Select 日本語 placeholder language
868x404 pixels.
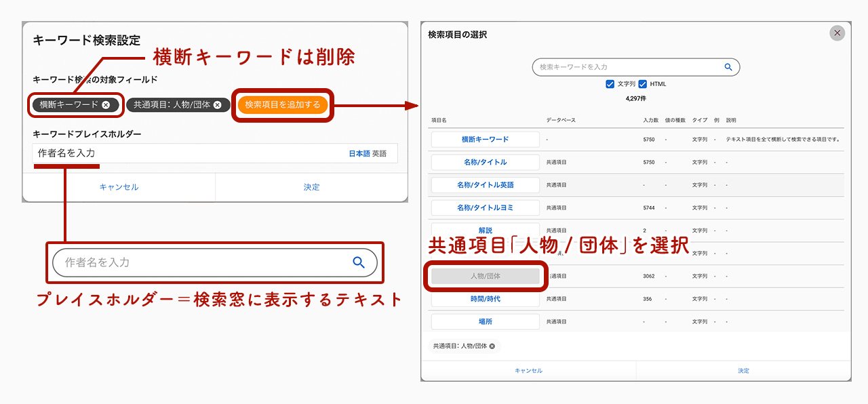359,154
